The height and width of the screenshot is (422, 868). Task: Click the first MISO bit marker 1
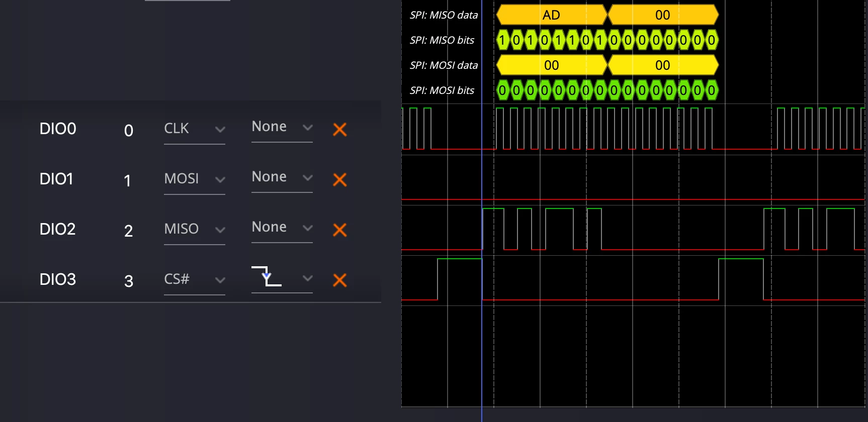tap(503, 40)
